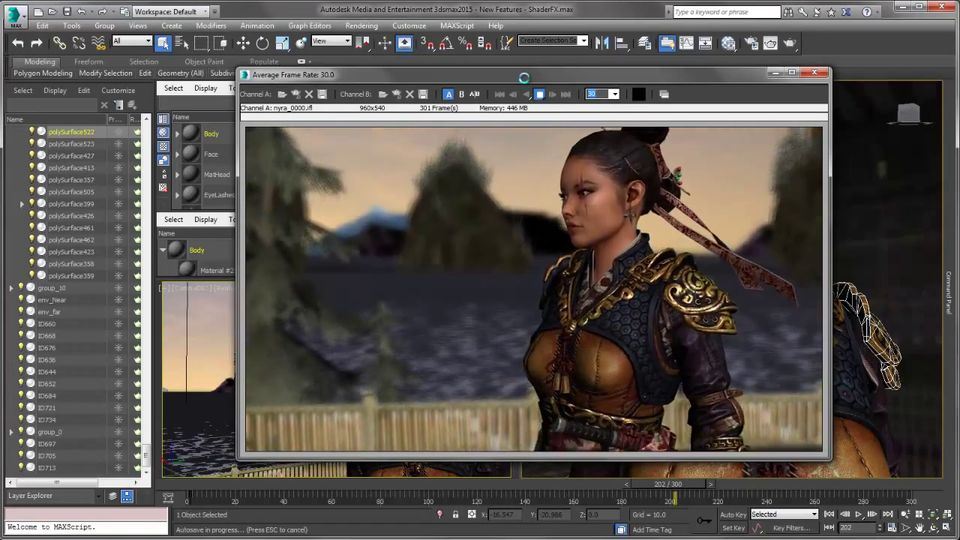The image size is (960, 540).
Task: Click the Select and Link chain icon
Action: [59, 43]
